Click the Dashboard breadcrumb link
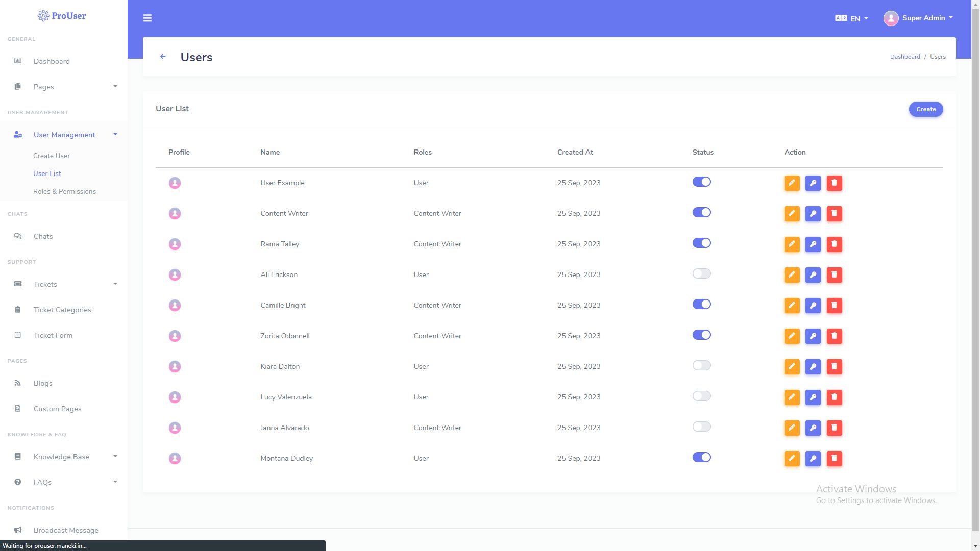The width and height of the screenshot is (980, 551). (x=904, y=57)
